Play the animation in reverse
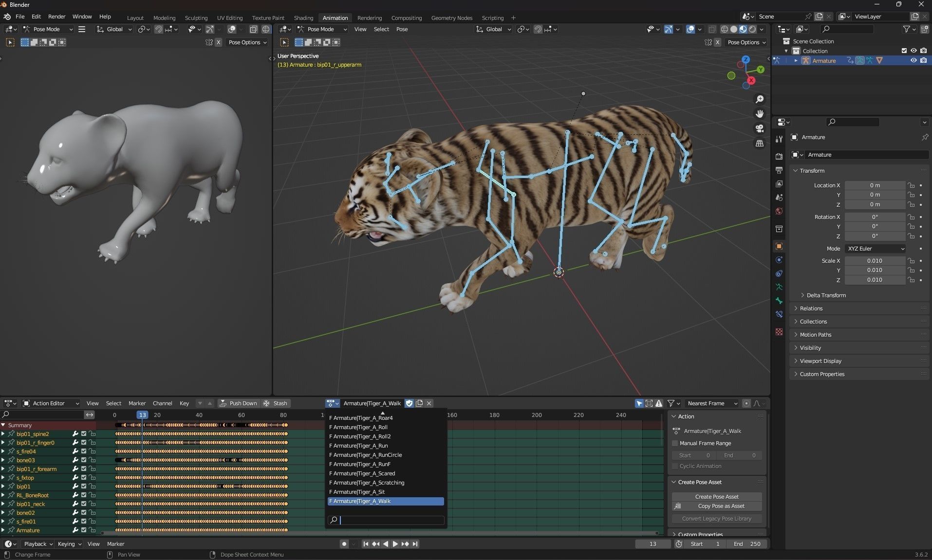932x560 pixels. tap(386, 544)
